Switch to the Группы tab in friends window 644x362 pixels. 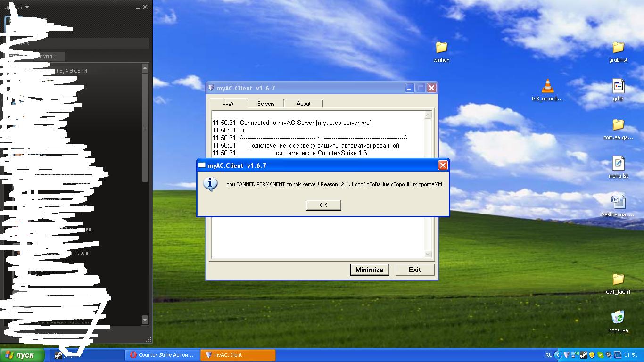pyautogui.click(x=49, y=57)
